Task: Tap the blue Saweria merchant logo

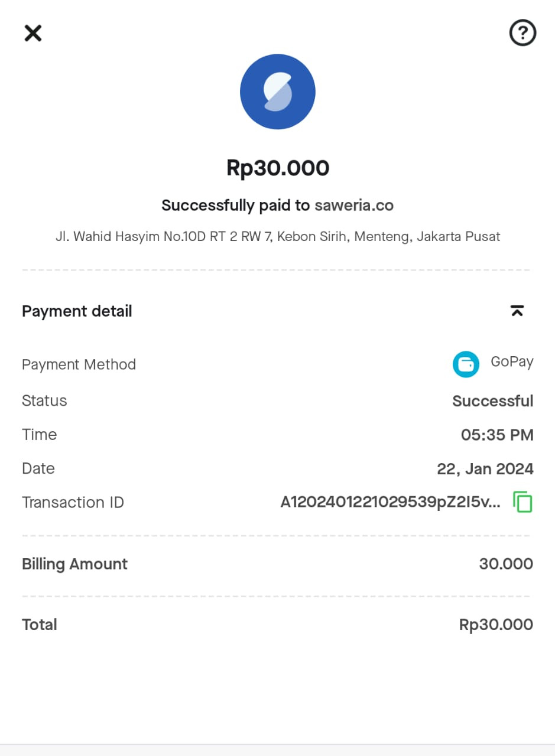Action: coord(278,92)
